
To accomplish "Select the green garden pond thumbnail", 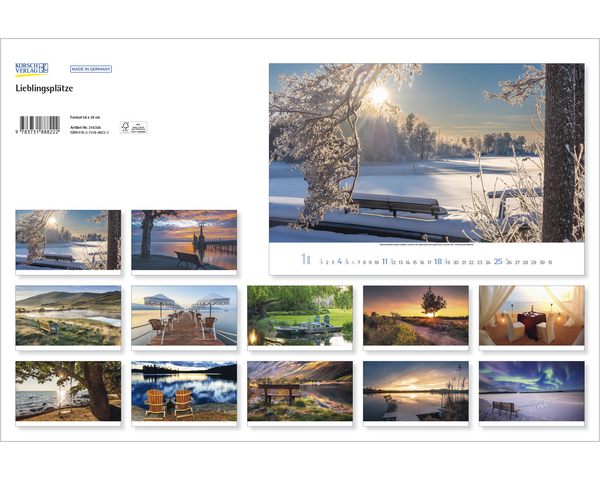I will (x=300, y=316).
